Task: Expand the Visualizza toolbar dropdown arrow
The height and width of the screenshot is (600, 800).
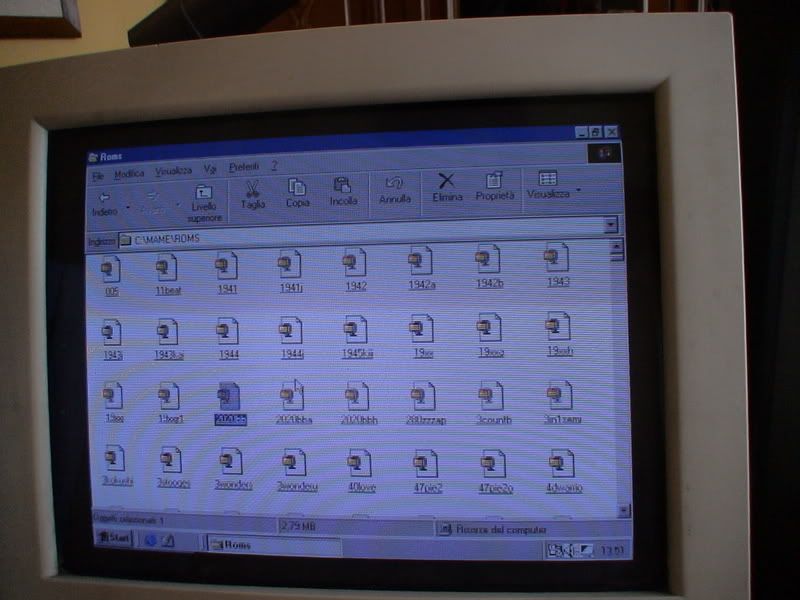Action: (579, 190)
